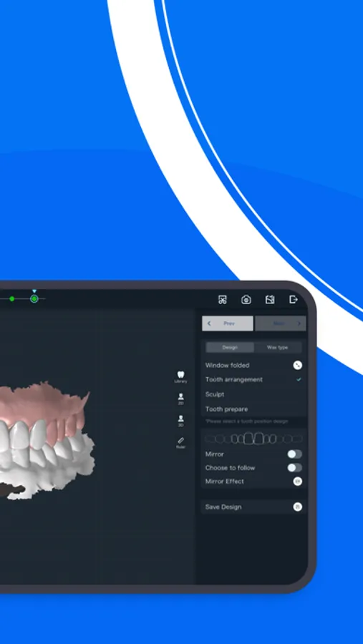Select the 3D face view tool

tap(180, 421)
